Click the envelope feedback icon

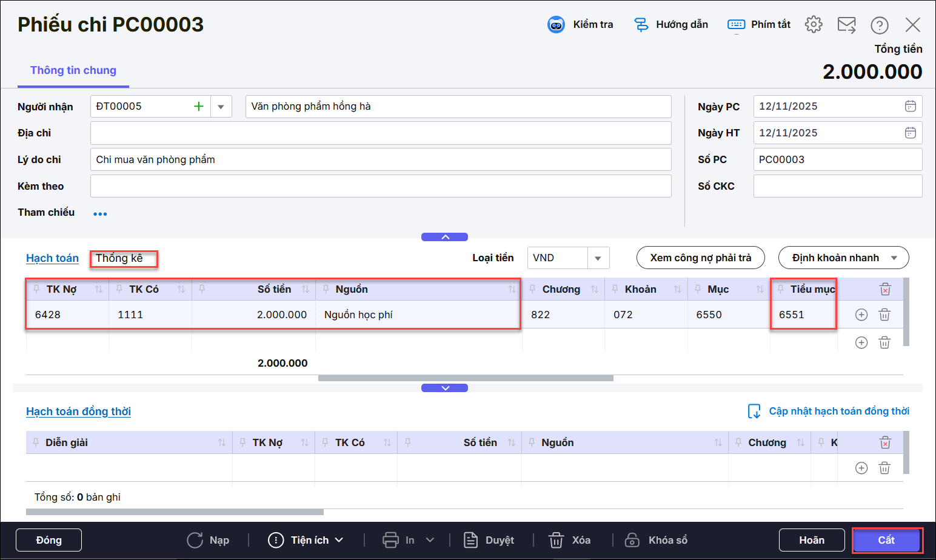pyautogui.click(x=846, y=25)
